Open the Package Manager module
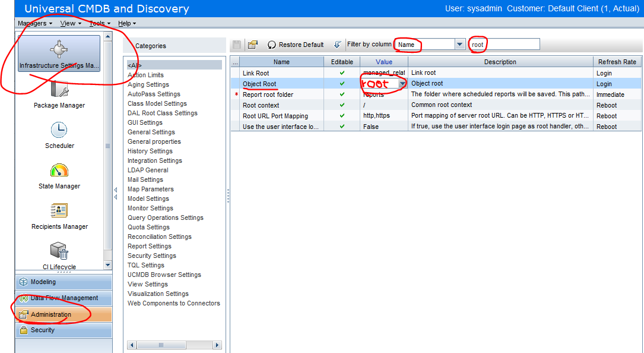Viewport: 644px width, 353px height. 59,96
